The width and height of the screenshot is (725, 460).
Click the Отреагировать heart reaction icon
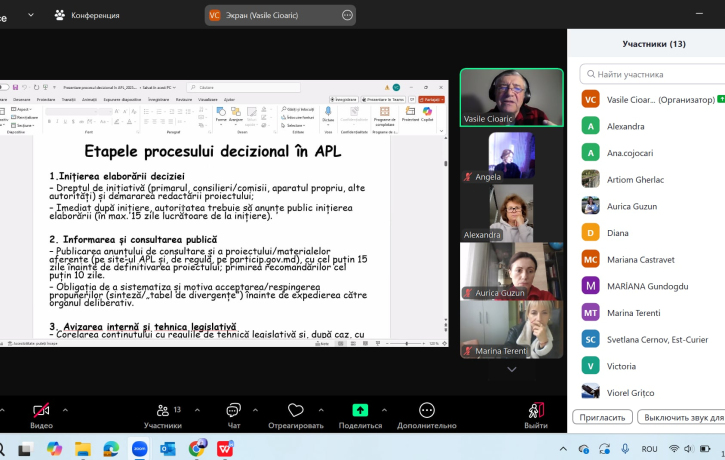coord(295,410)
